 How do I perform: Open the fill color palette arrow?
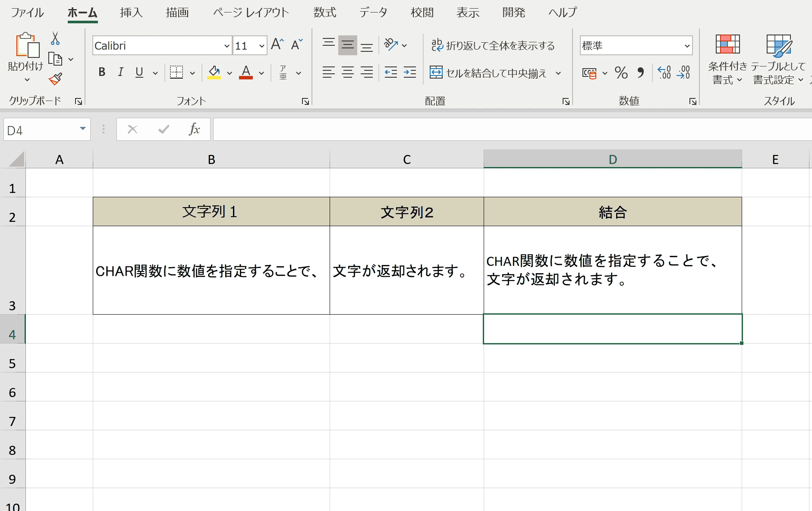click(230, 73)
